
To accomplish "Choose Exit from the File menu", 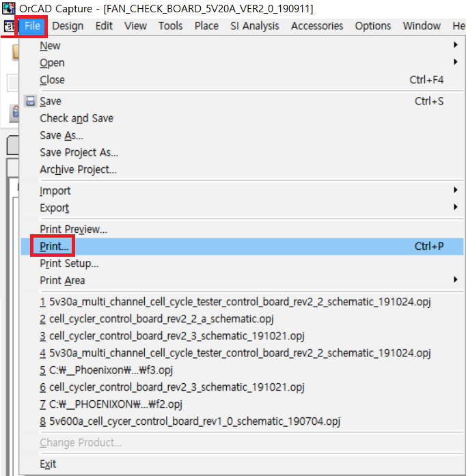I will pyautogui.click(x=242, y=464).
